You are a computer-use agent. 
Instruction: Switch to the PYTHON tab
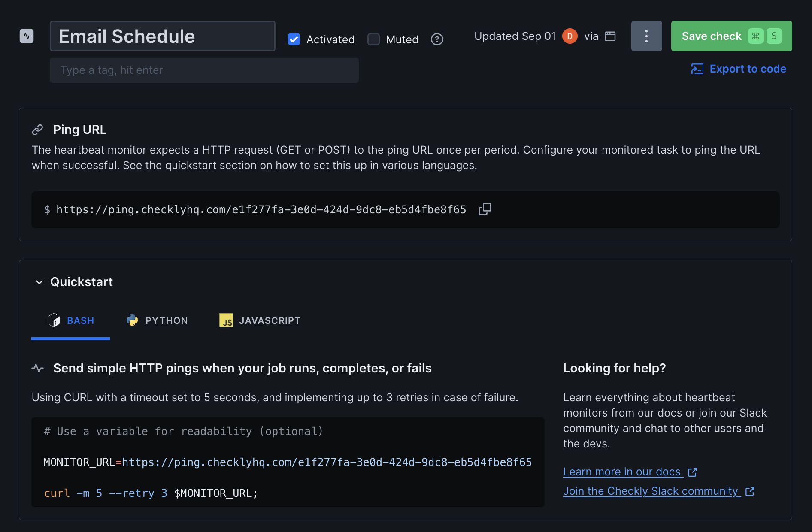coord(166,320)
